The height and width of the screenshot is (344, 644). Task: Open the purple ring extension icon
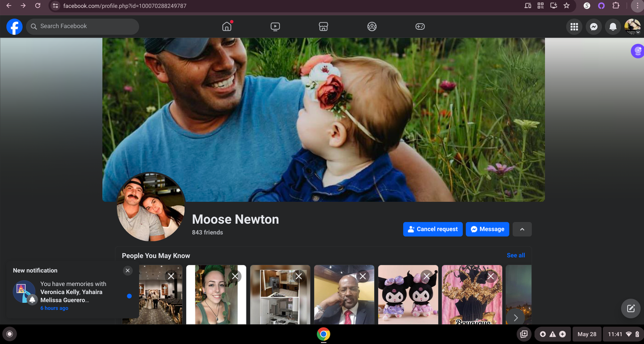pos(601,6)
